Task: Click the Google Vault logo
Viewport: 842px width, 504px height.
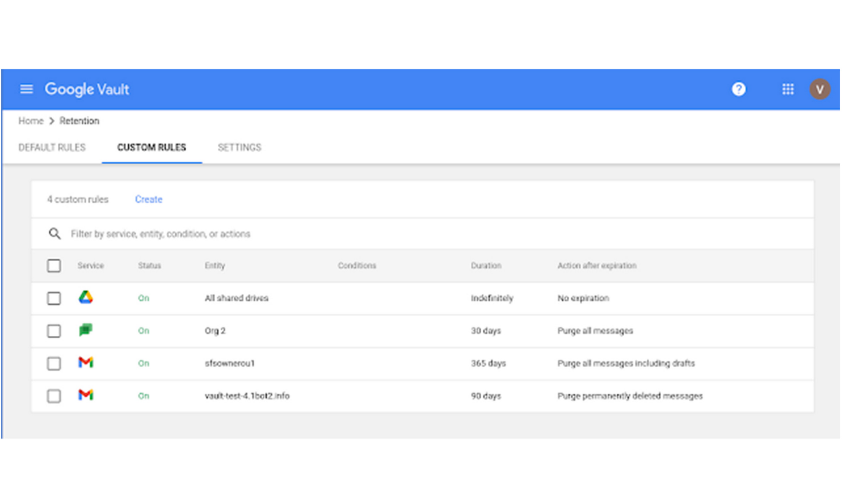Action: tap(87, 89)
